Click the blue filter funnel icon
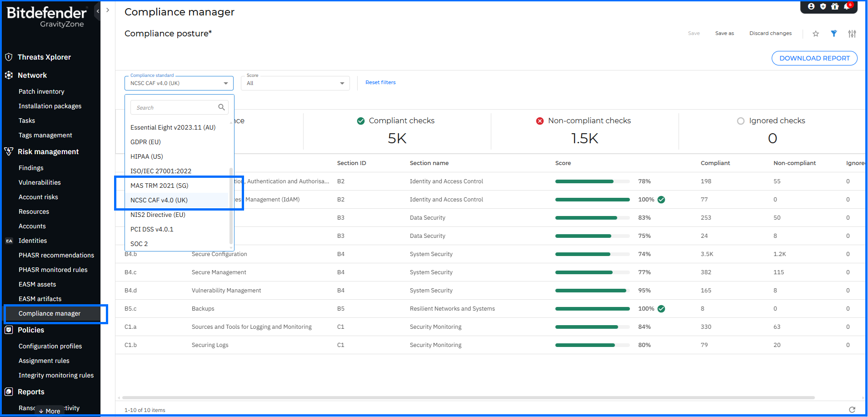Screen dimensions: 868x417 coord(834,33)
